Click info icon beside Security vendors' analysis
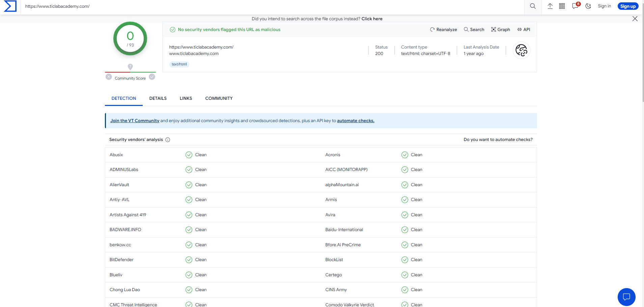 168,140
